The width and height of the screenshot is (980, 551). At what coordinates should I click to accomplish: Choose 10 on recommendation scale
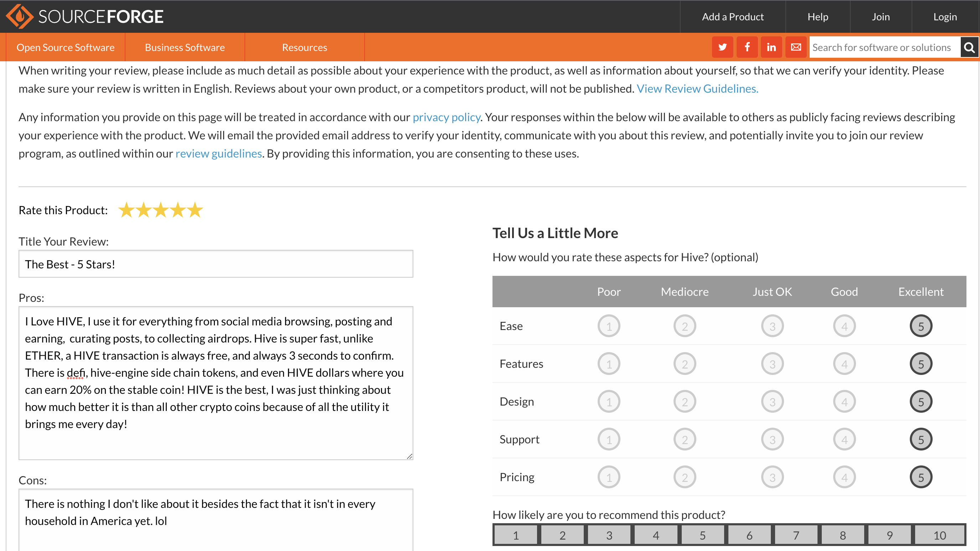(940, 535)
